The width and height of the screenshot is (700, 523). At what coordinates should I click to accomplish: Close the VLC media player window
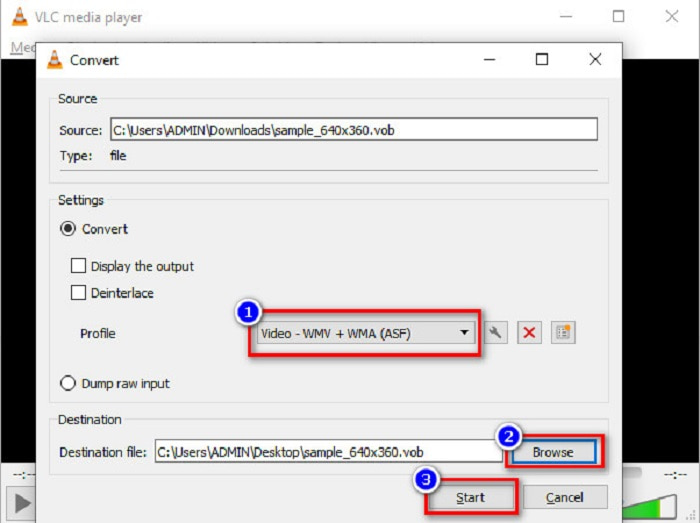(672, 17)
